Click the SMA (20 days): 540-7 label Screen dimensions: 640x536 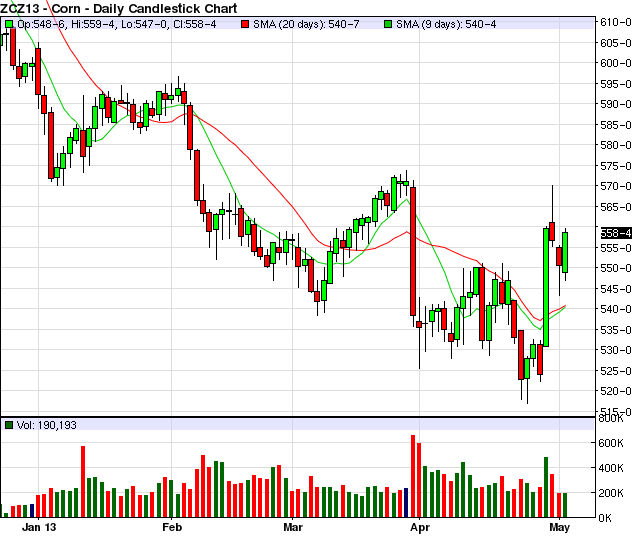click(x=306, y=24)
